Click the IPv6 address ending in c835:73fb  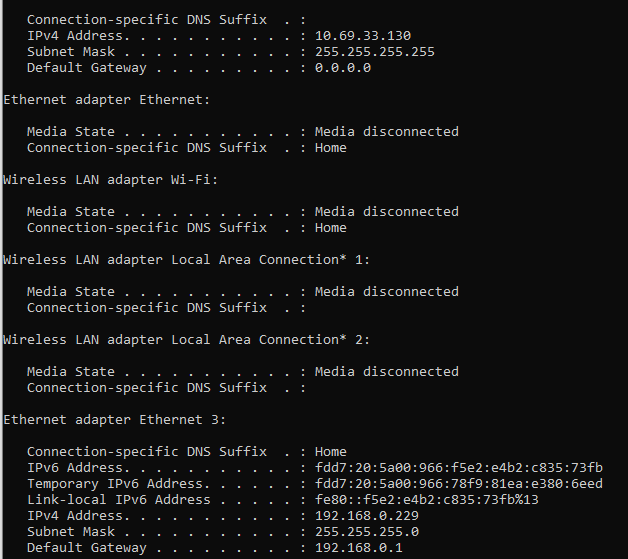pos(458,468)
